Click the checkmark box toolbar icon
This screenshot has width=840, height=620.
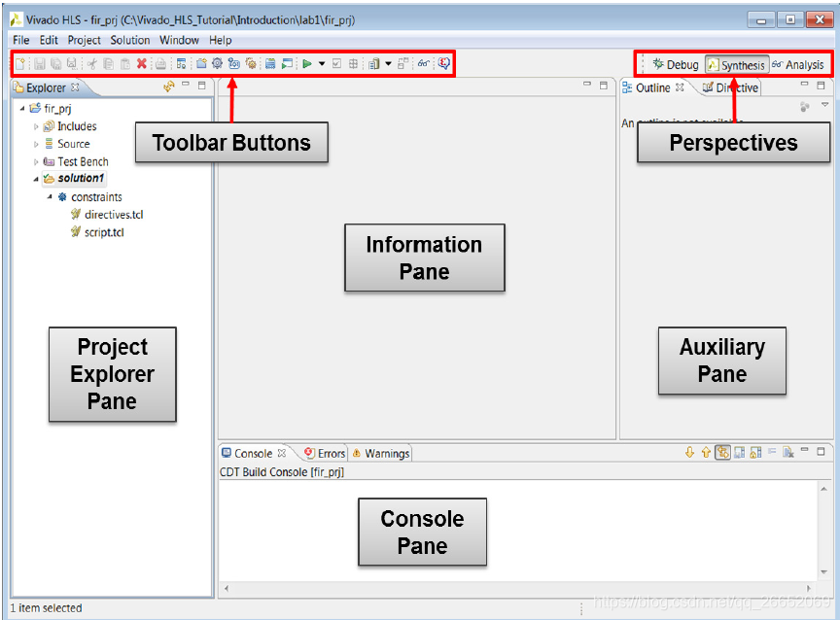point(337,64)
